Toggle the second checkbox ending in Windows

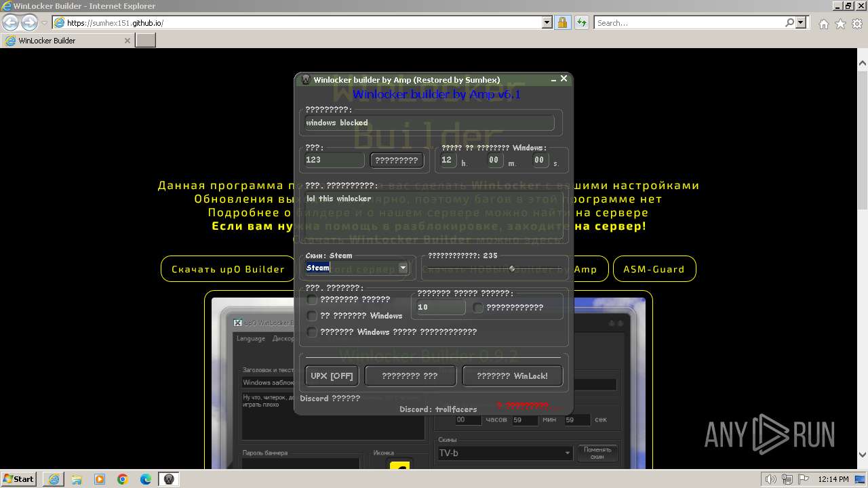(x=312, y=316)
